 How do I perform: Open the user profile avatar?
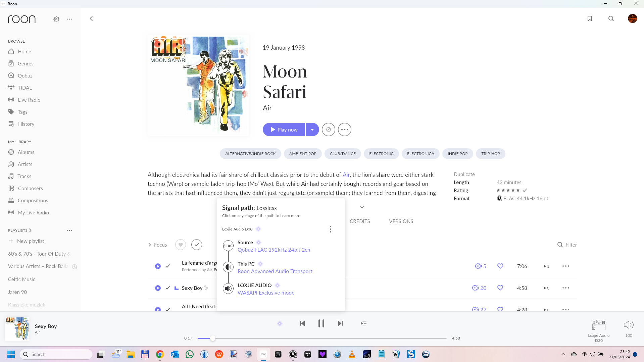(632, 18)
